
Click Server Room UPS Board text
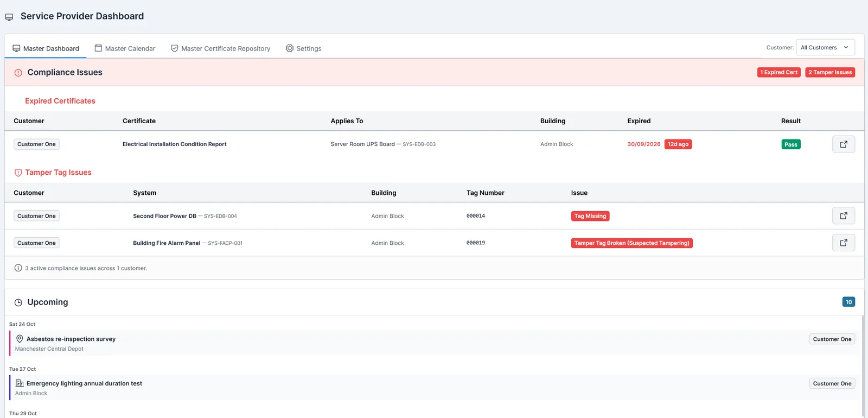362,144
